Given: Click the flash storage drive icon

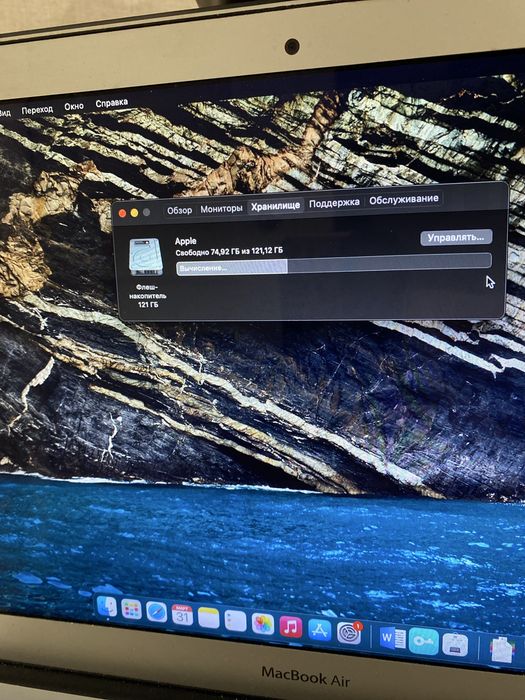Looking at the screenshot, I should [x=146, y=257].
